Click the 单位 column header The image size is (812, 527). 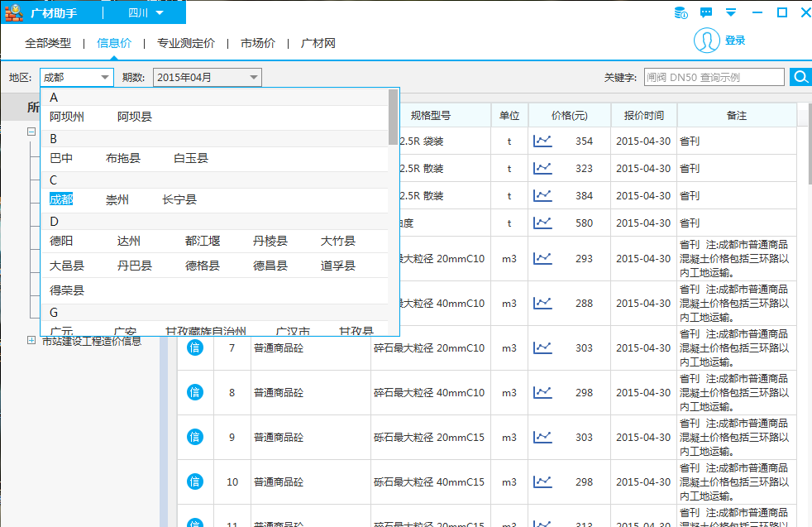(x=509, y=116)
